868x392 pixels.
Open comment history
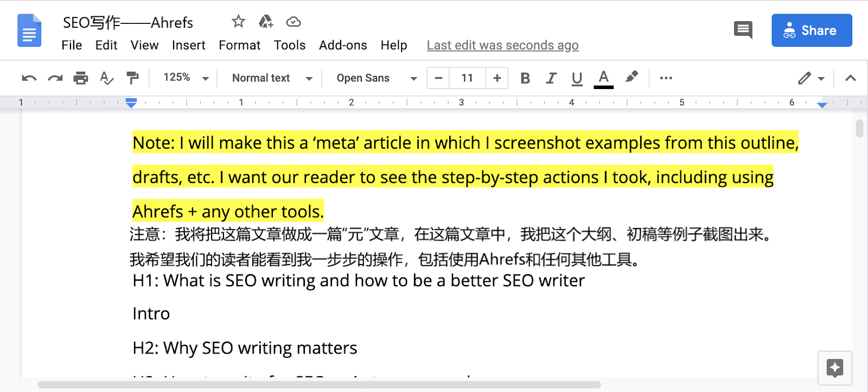coord(743,30)
